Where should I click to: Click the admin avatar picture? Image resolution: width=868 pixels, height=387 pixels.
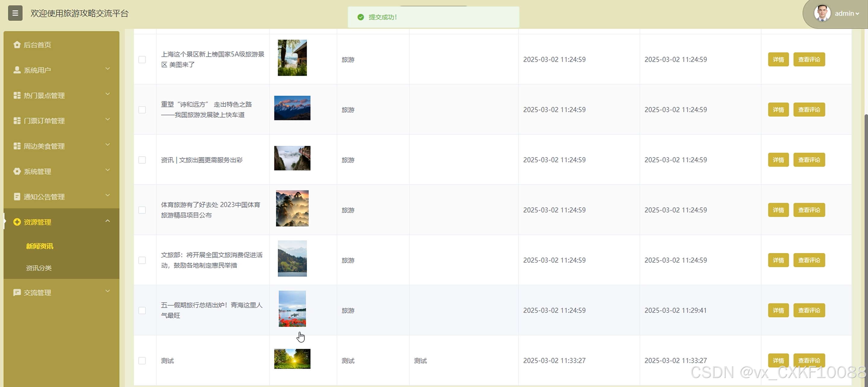pyautogui.click(x=822, y=14)
